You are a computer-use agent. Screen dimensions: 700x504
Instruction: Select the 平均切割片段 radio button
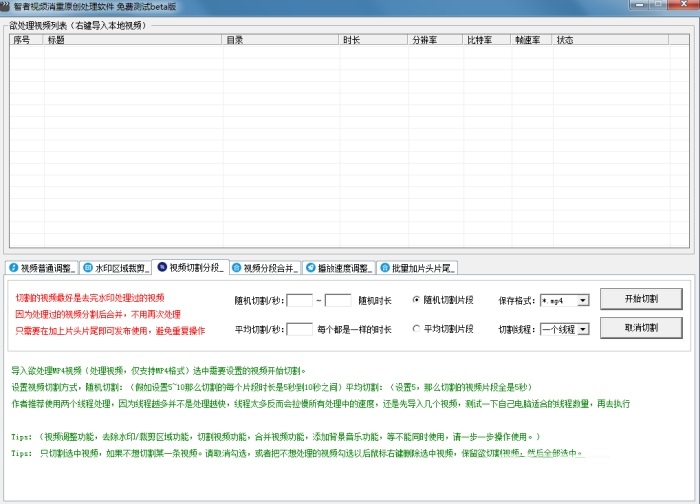coord(417,328)
